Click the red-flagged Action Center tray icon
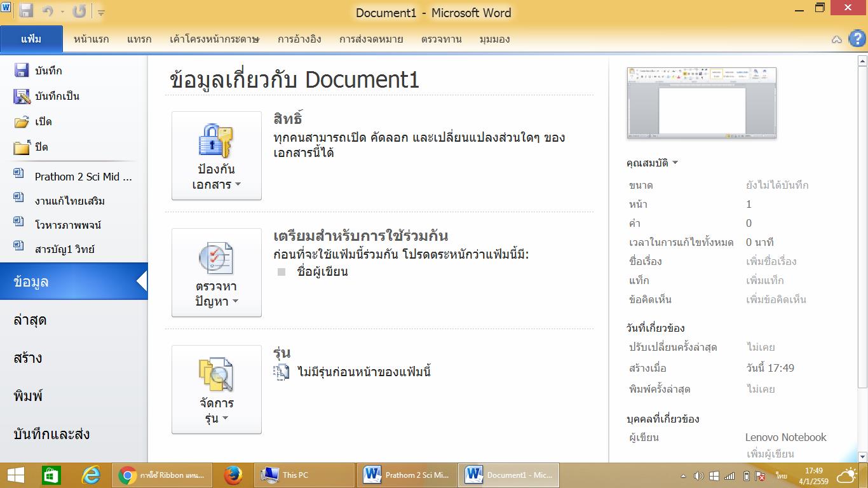The image size is (868, 488). (x=761, y=475)
